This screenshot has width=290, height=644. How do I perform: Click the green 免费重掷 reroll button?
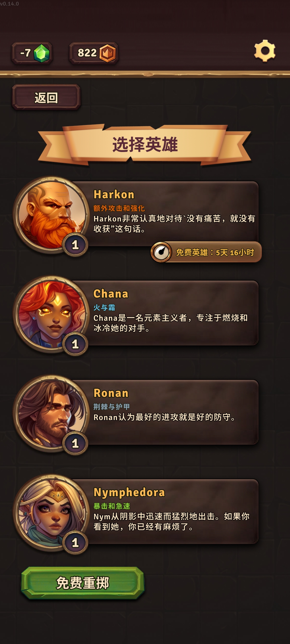(x=83, y=583)
